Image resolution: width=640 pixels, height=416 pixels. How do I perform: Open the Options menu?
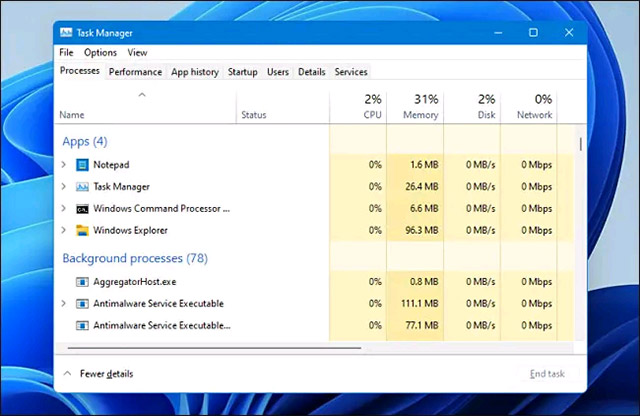pos(100,52)
